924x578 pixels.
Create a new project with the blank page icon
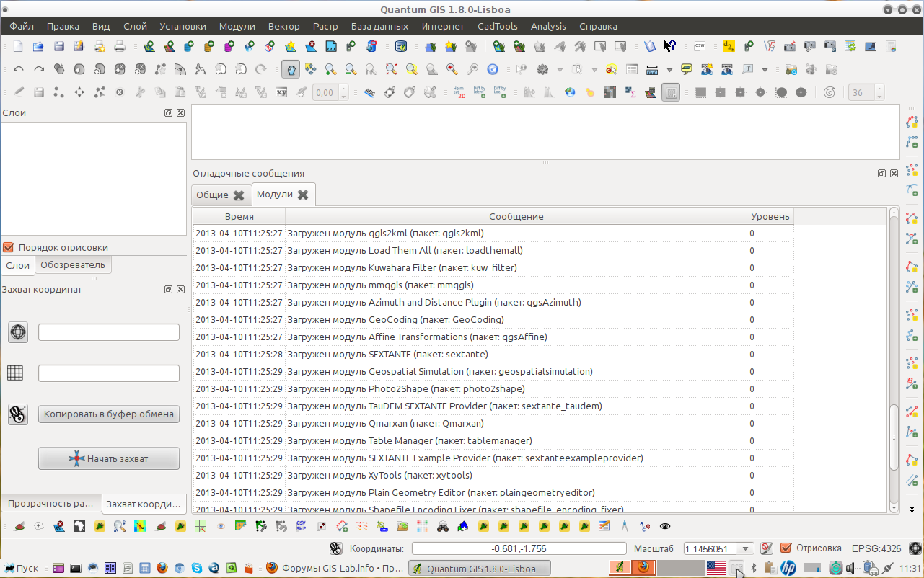pyautogui.click(x=18, y=47)
